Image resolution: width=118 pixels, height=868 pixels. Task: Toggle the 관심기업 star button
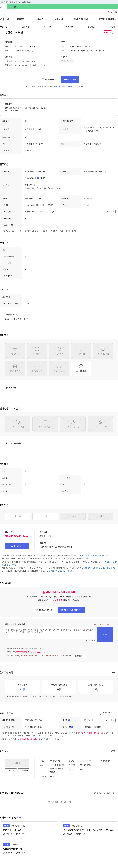(x=11, y=770)
